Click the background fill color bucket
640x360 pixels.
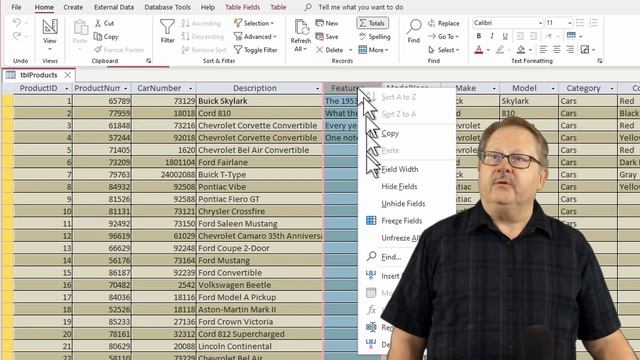tap(521, 50)
